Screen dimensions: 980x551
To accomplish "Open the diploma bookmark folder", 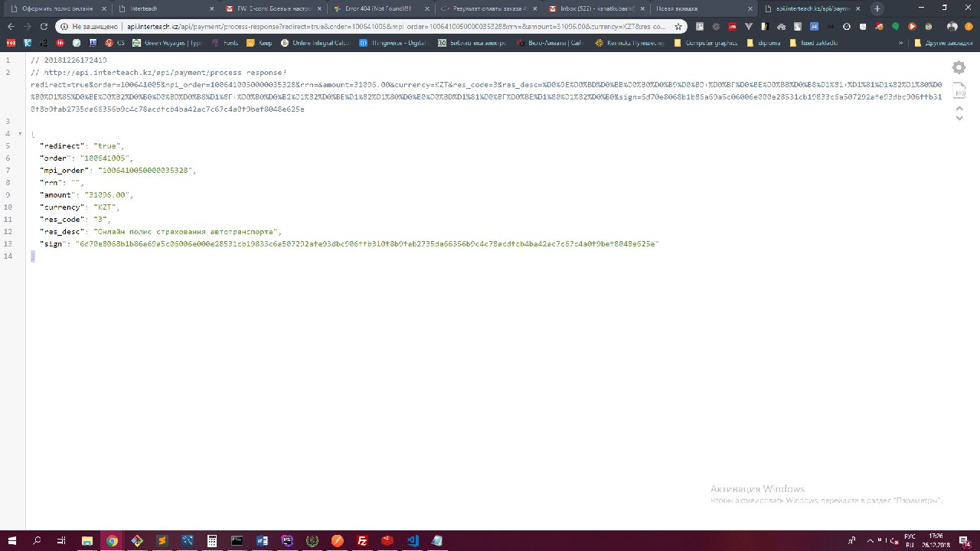I will [764, 43].
